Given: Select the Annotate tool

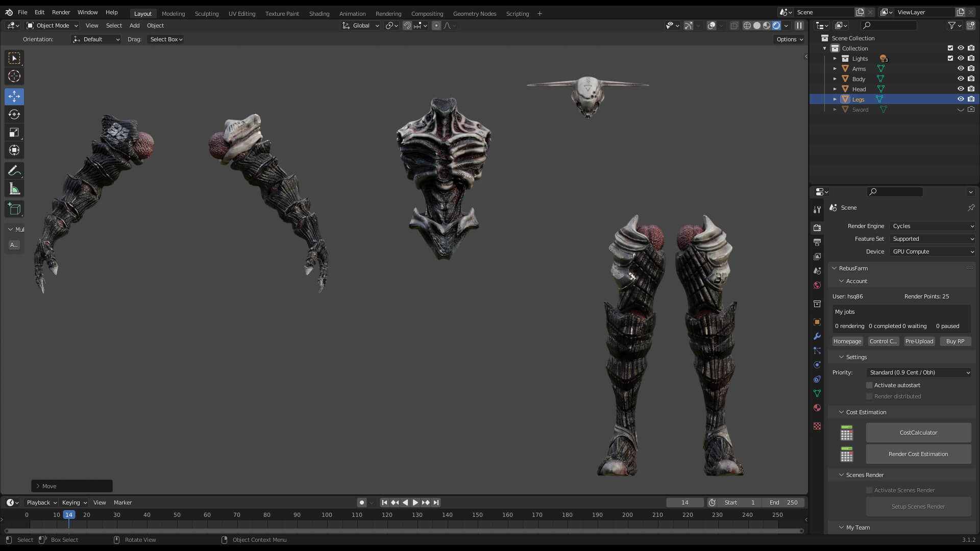Looking at the screenshot, I should 14,170.
